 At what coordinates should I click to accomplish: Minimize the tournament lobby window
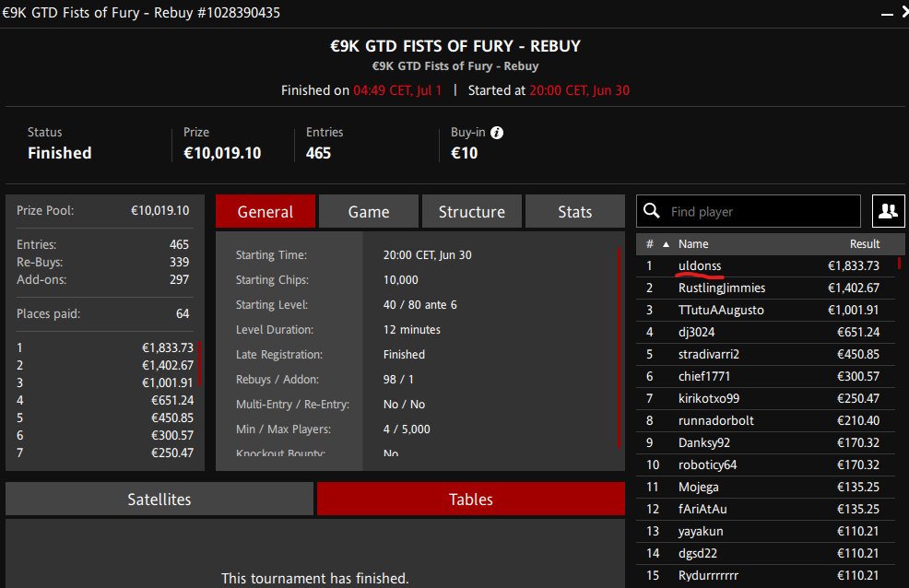pyautogui.click(x=887, y=13)
